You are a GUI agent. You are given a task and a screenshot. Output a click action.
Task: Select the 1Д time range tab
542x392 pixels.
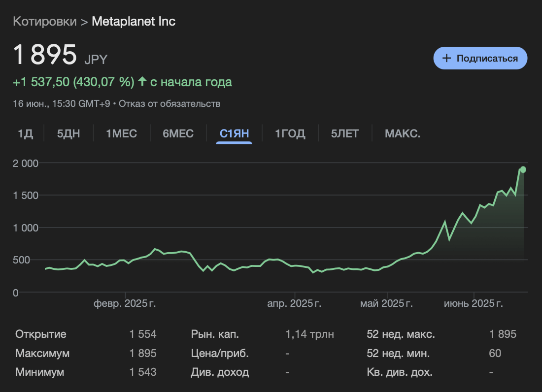pyautogui.click(x=26, y=133)
